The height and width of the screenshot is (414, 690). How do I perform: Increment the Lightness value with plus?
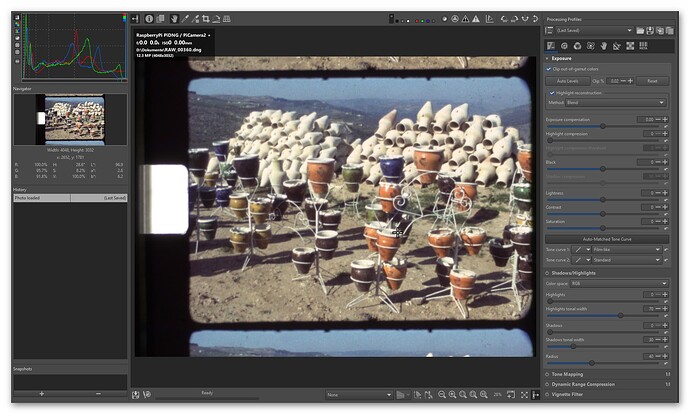pyautogui.click(x=665, y=193)
